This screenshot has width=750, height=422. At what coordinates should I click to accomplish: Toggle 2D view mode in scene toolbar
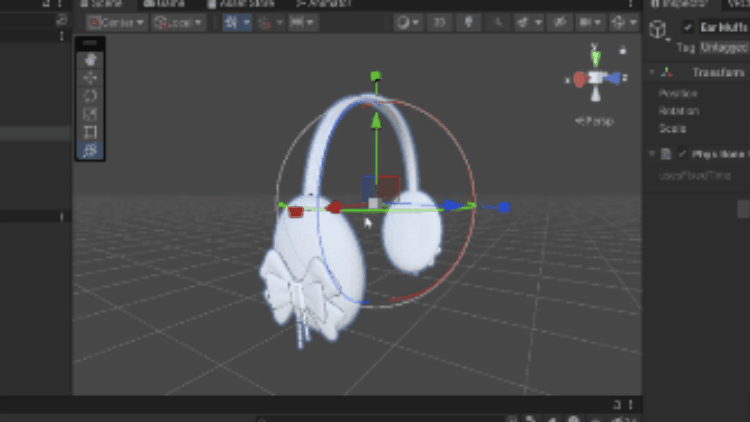439,22
